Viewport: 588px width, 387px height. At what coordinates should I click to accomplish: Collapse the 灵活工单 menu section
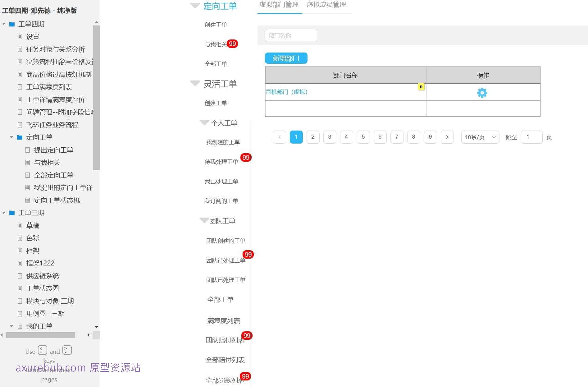(195, 83)
